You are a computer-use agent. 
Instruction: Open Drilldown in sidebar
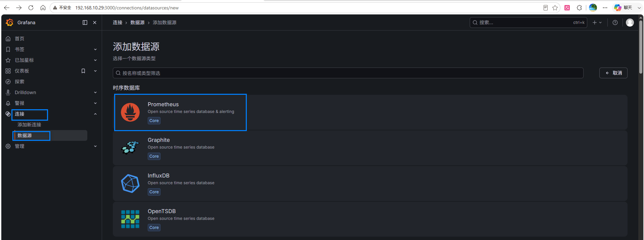[x=25, y=92]
